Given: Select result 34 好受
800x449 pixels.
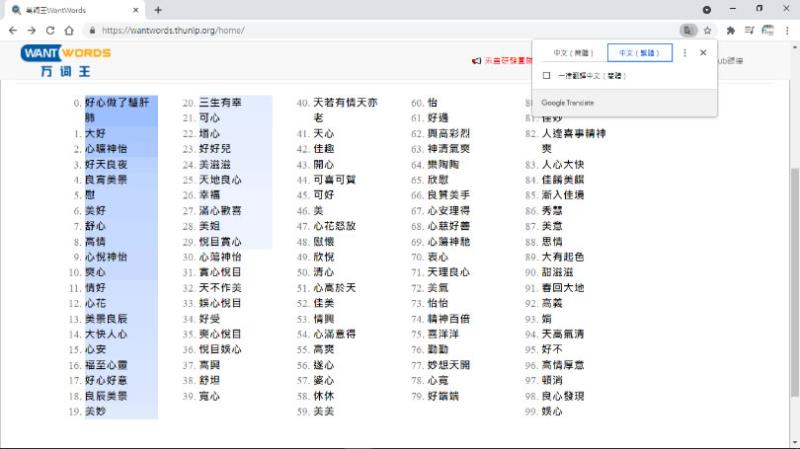Looking at the screenshot, I should click(209, 319).
